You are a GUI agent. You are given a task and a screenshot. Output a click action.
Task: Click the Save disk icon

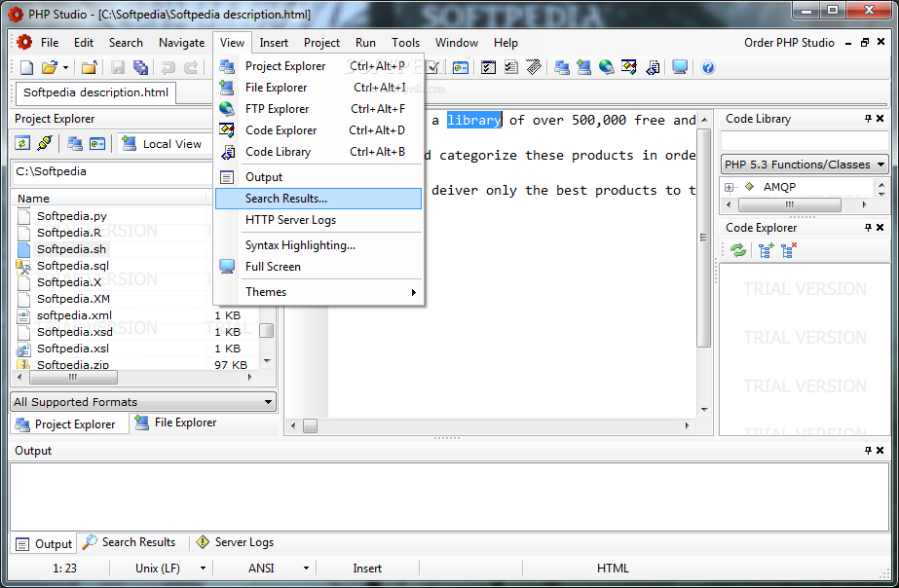point(118,67)
